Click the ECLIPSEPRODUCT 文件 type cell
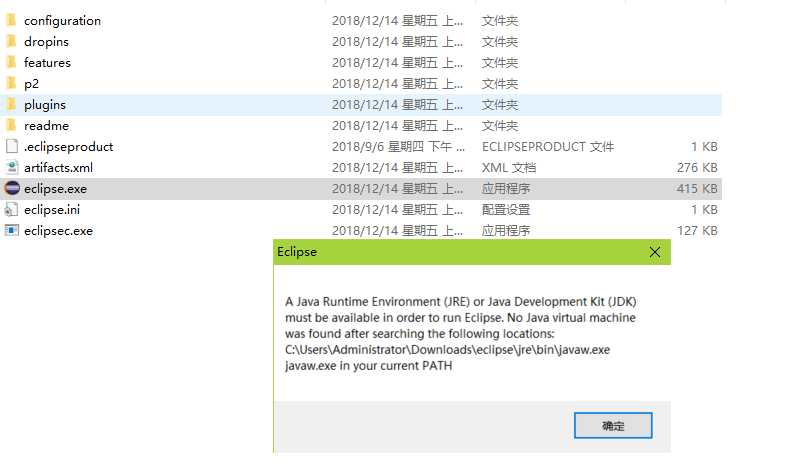This screenshot has height=471, width=795. (548, 147)
